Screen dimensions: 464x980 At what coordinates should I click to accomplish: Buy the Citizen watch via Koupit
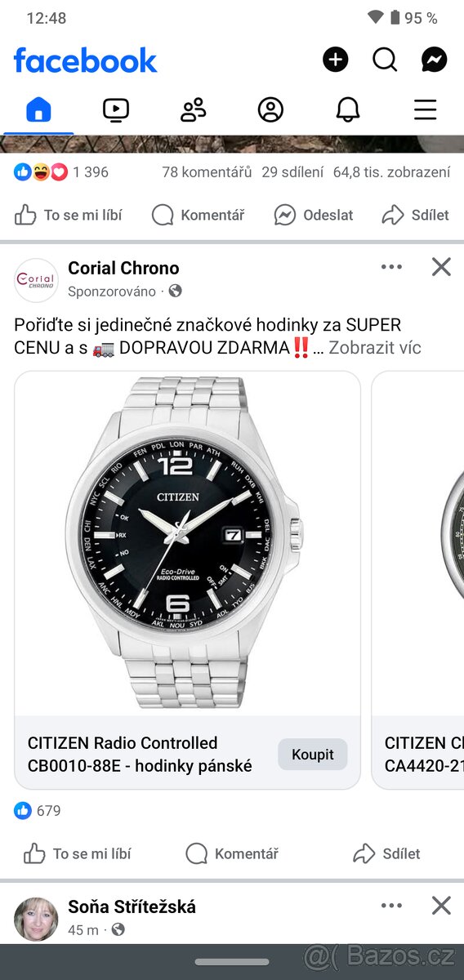[313, 755]
